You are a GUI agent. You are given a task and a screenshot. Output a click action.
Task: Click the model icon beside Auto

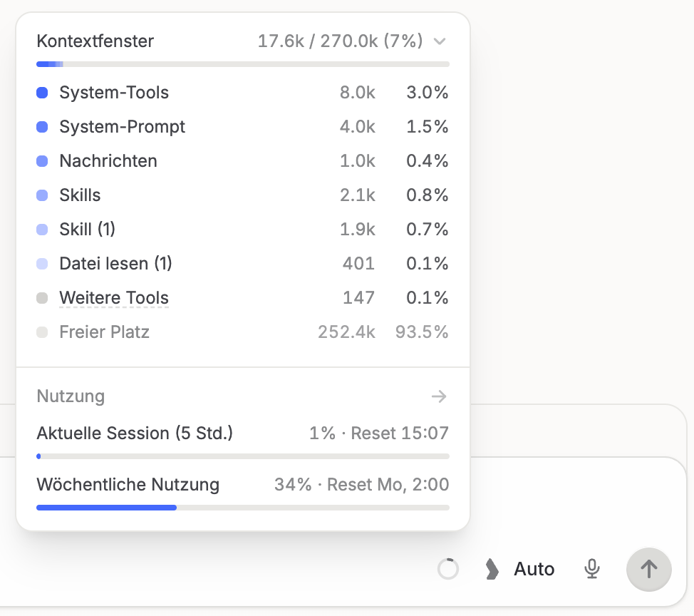pyautogui.click(x=492, y=569)
